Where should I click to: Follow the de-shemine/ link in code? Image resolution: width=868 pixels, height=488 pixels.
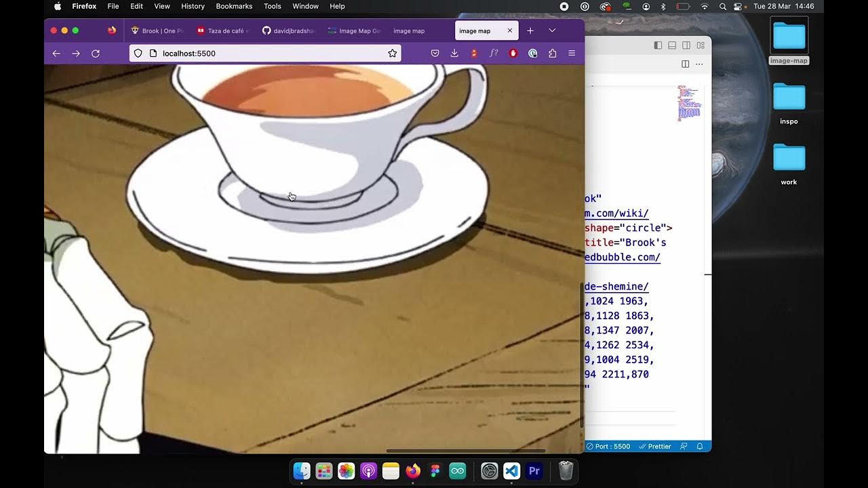[616, 287]
